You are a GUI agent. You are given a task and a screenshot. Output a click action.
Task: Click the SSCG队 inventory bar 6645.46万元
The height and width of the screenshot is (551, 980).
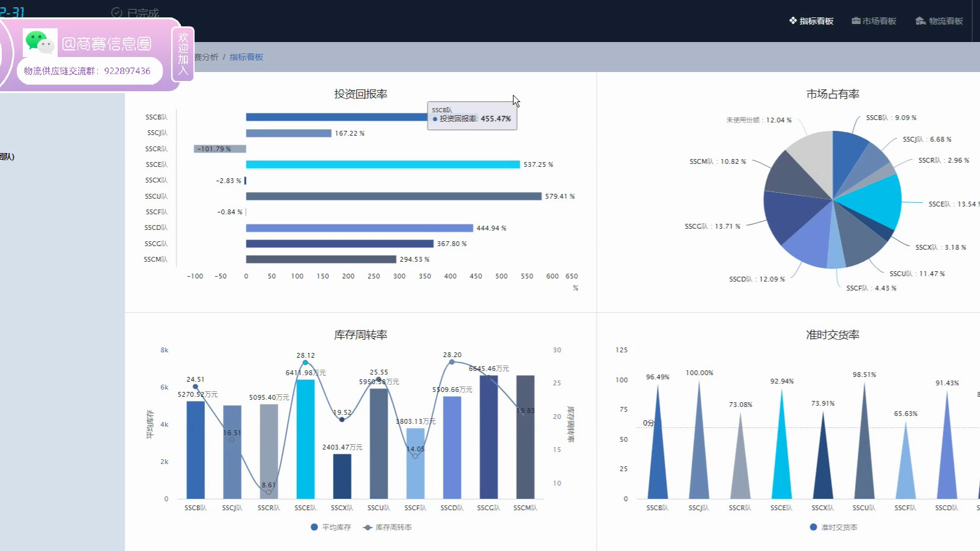click(x=488, y=437)
